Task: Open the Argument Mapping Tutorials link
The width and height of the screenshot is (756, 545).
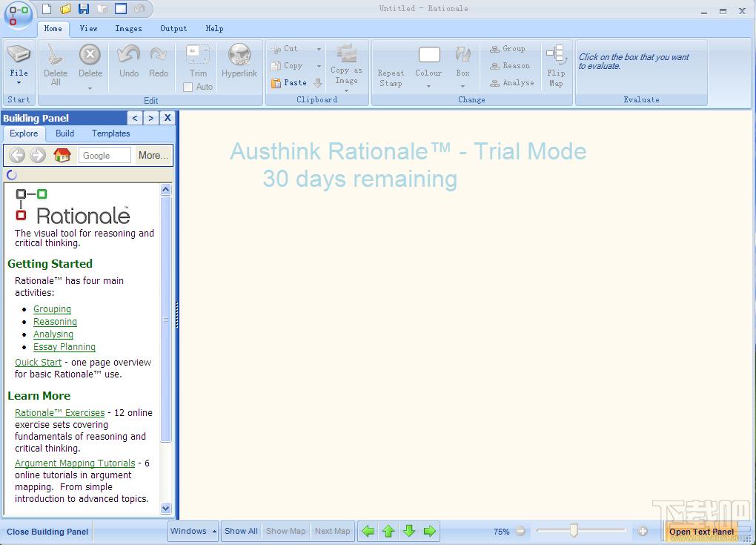Action: tap(75, 463)
